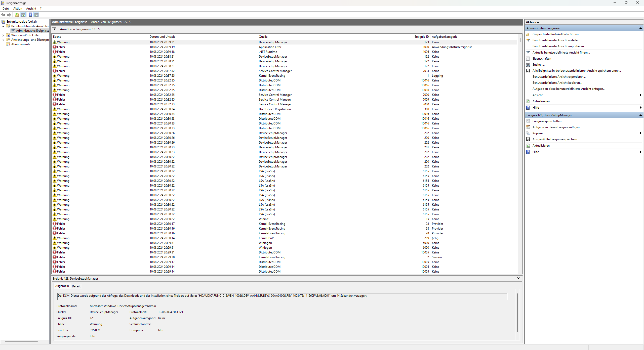
Task: Expand Anwendungs- und Dienstprotokolle node
Action: click(3, 40)
